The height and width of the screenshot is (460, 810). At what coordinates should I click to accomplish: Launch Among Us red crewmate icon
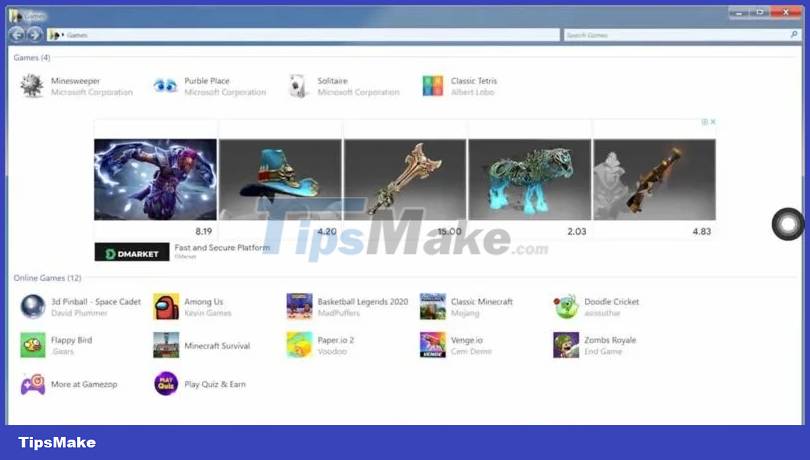click(x=166, y=306)
